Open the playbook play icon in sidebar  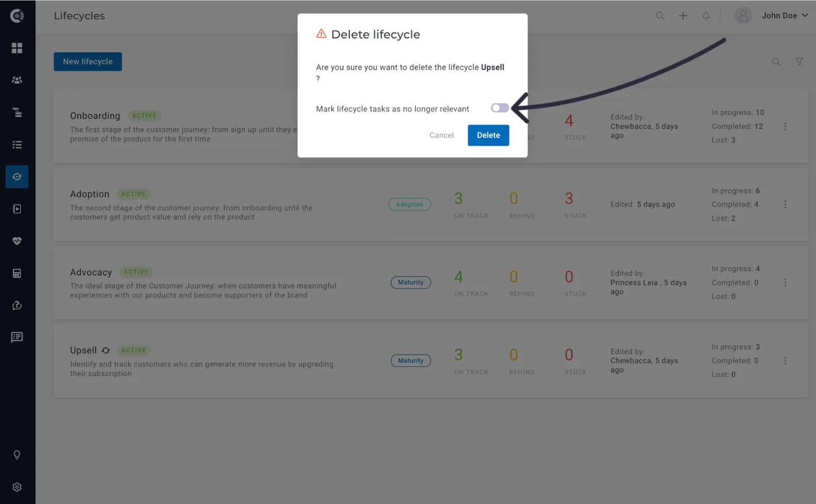(17, 209)
